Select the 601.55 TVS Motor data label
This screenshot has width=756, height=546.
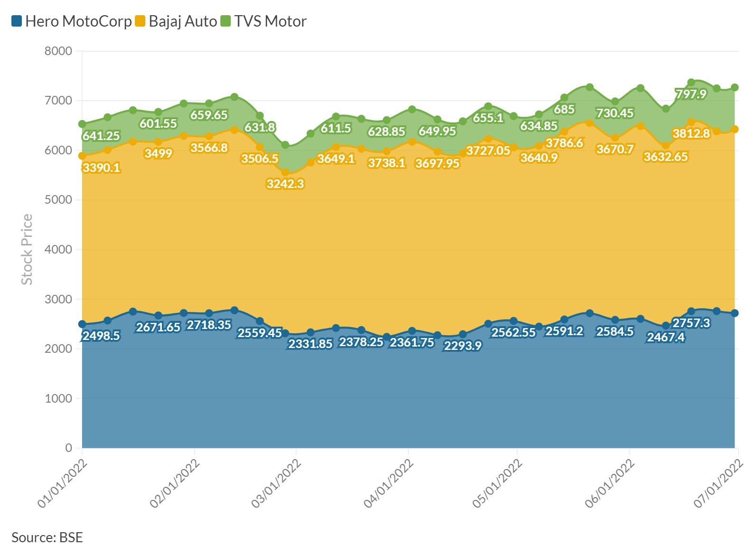click(158, 124)
